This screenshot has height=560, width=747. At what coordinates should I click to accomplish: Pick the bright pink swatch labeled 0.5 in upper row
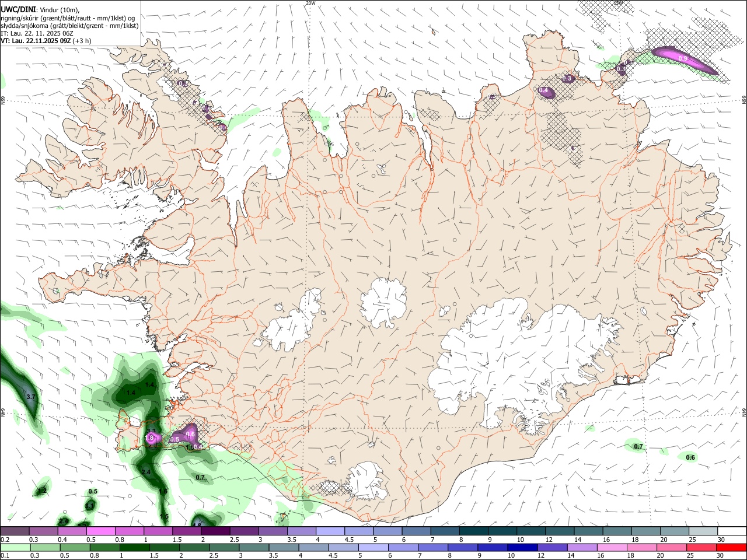point(100,531)
